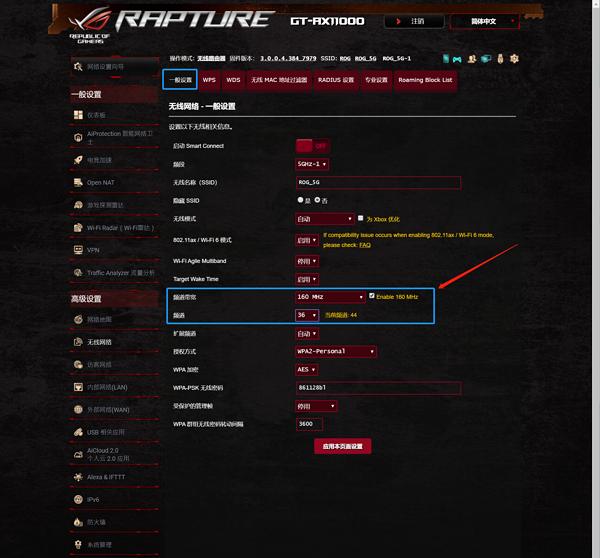Open the Traffic Analyzer sidebar icon
600x558 pixels.
(78, 272)
